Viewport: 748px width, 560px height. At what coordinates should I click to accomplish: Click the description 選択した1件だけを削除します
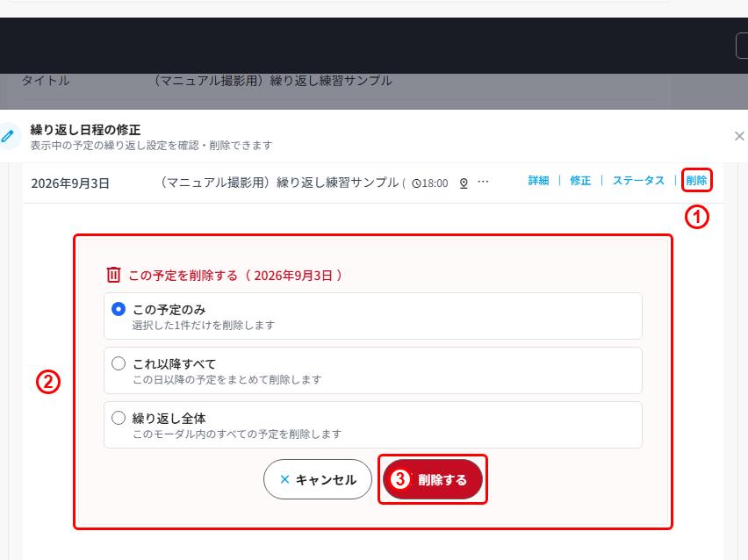(204, 326)
